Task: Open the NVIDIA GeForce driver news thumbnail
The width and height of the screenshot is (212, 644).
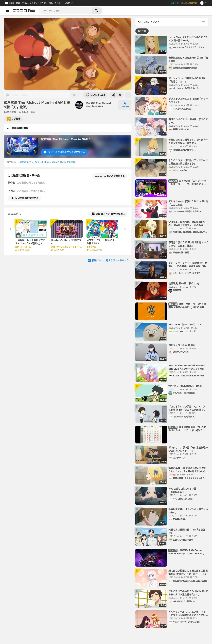Action: click(x=151, y=557)
